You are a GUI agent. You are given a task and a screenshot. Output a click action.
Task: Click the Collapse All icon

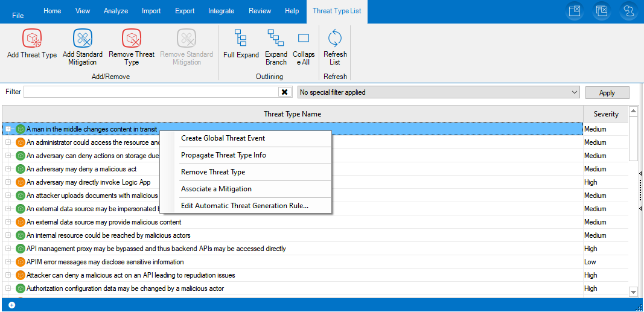click(x=304, y=39)
